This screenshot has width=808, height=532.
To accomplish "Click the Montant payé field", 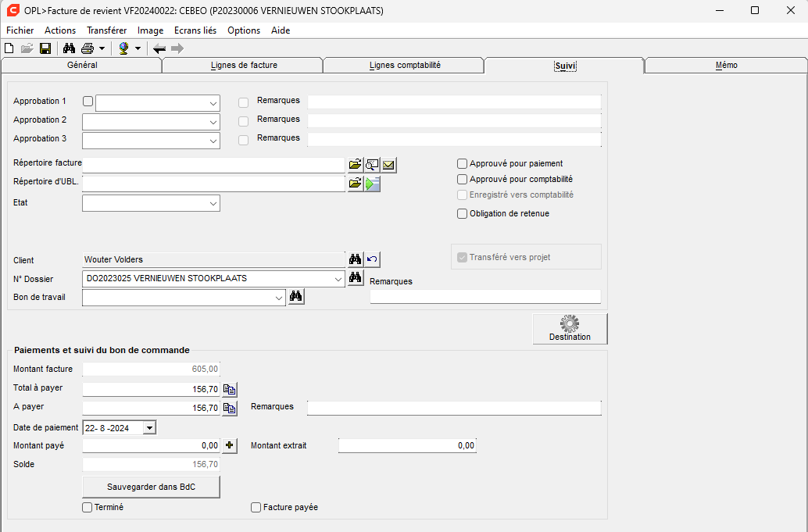I will 151,445.
